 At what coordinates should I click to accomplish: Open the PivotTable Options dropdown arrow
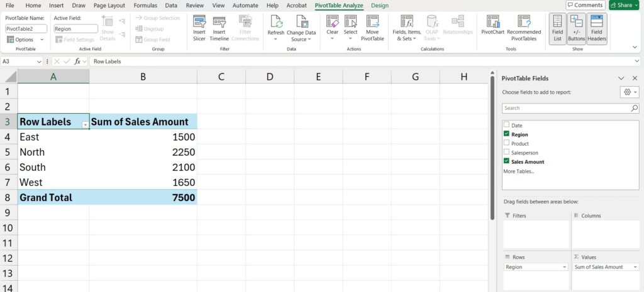pyautogui.click(x=42, y=40)
